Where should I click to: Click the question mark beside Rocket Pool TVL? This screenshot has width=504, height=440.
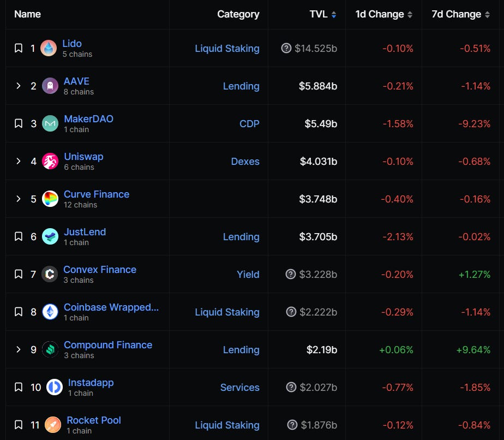292,425
